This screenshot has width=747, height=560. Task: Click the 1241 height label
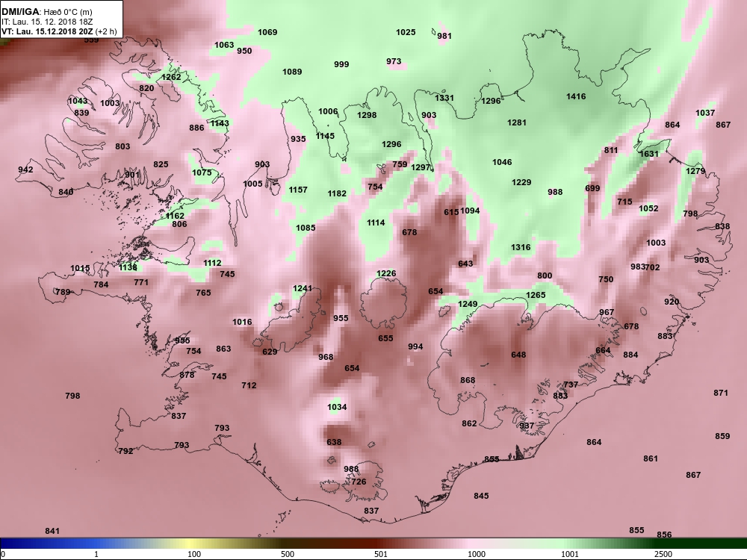point(303,288)
